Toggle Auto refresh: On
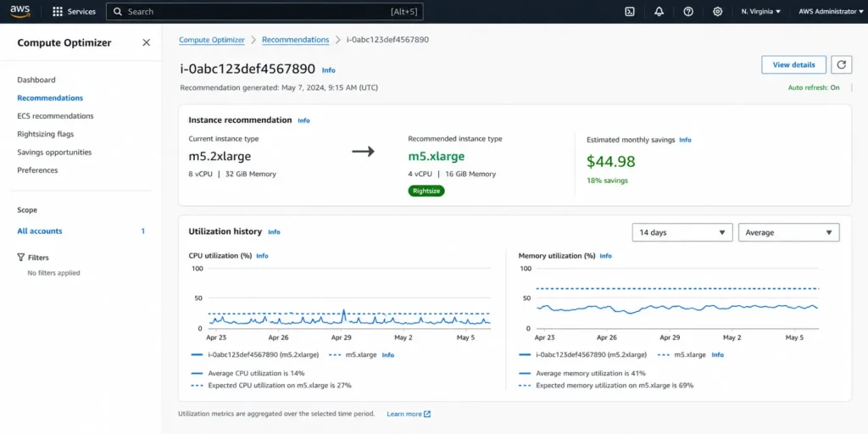 tap(813, 87)
